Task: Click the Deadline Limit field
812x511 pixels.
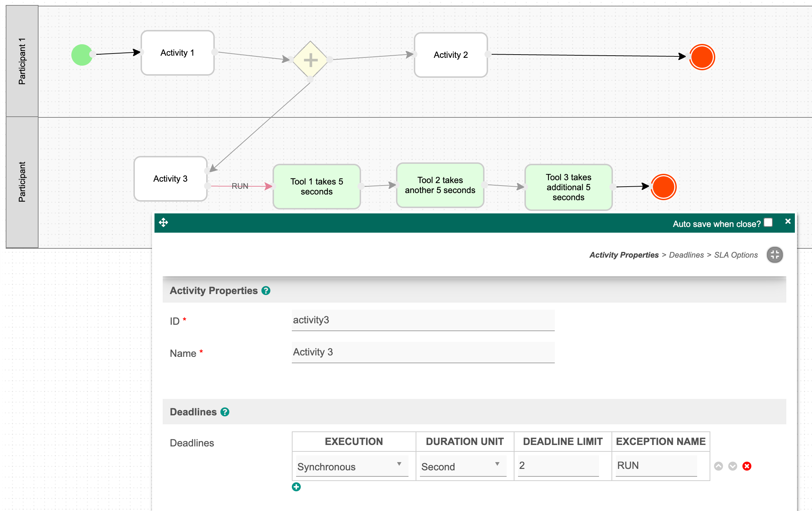Action: coord(558,465)
